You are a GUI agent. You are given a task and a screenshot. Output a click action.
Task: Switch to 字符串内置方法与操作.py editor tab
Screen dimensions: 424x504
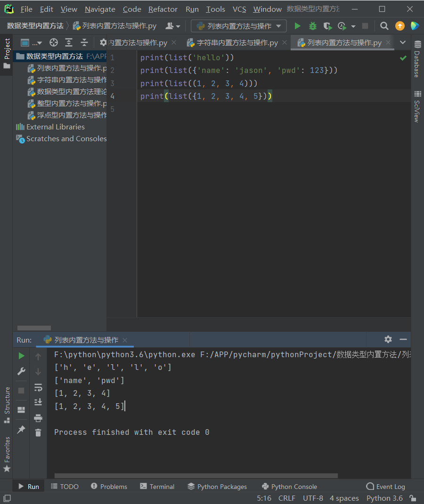(x=237, y=42)
